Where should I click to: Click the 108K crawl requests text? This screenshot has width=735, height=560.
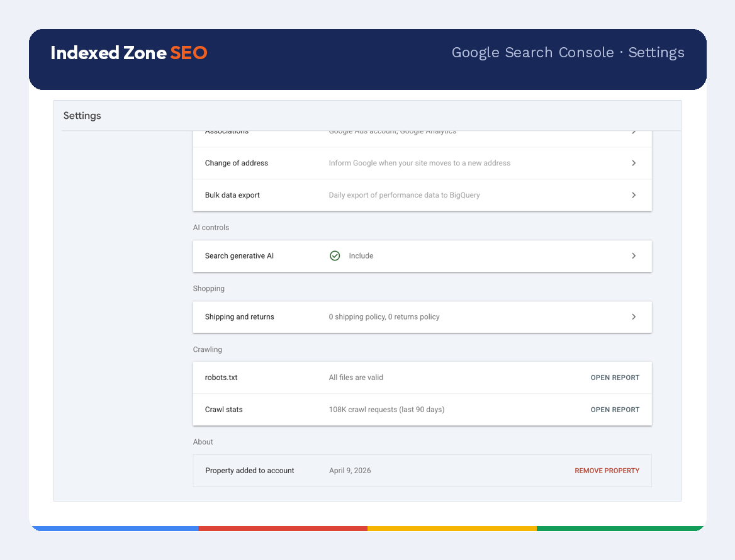coord(386,410)
